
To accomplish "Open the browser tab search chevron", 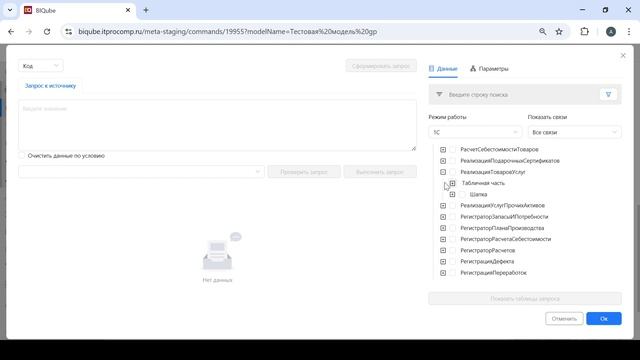I will tap(10, 10).
